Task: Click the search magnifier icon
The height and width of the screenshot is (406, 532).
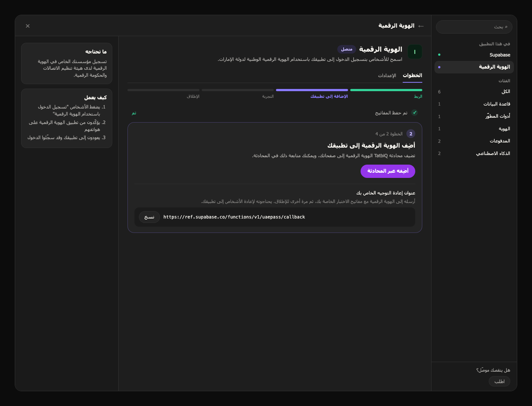Action: point(506,27)
